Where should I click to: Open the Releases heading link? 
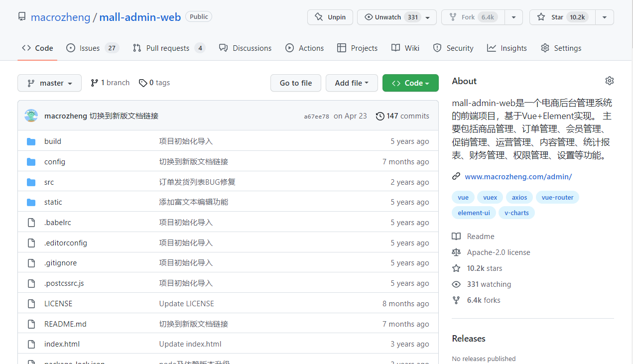tap(469, 339)
